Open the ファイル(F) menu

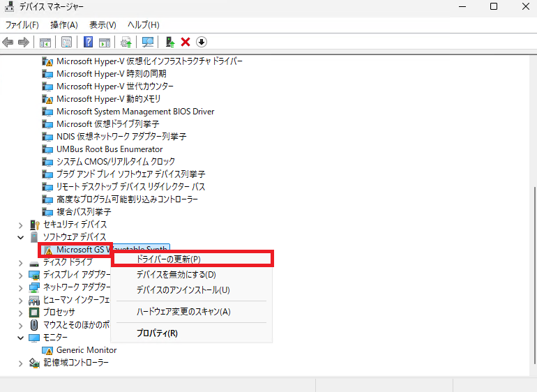click(22, 25)
